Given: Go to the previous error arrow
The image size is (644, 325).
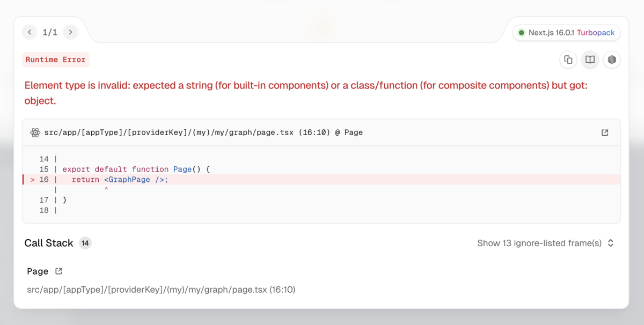Looking at the screenshot, I should pos(30,32).
